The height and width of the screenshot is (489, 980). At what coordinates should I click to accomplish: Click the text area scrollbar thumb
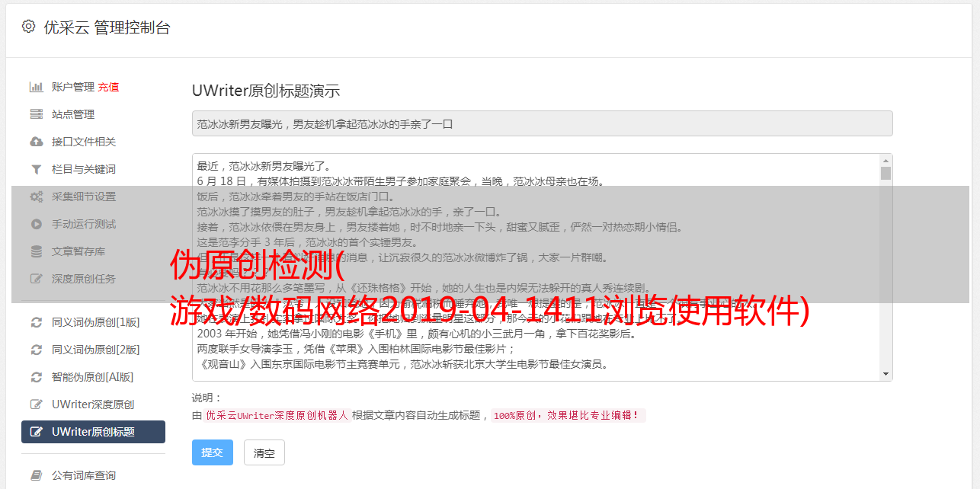tap(886, 174)
